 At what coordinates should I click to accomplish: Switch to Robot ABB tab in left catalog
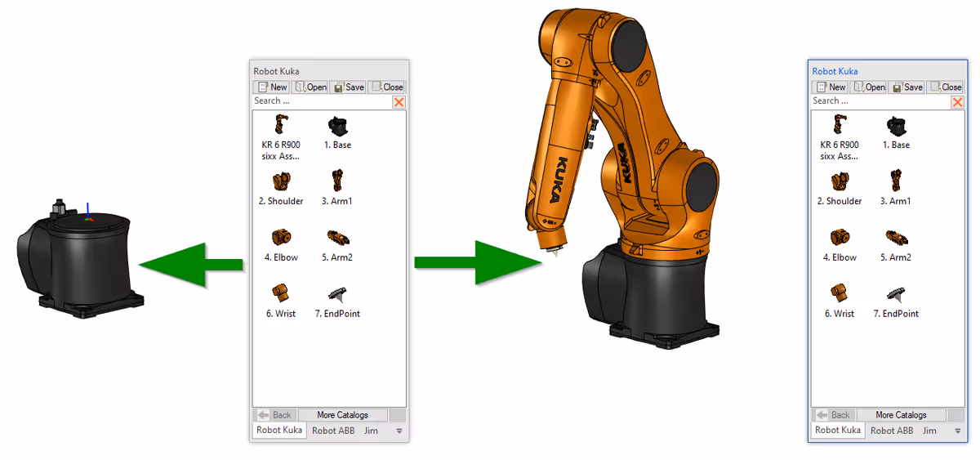coord(333,431)
